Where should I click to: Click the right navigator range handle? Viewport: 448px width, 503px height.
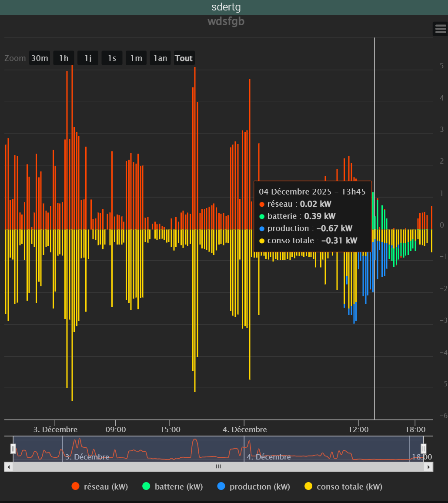[423, 449]
